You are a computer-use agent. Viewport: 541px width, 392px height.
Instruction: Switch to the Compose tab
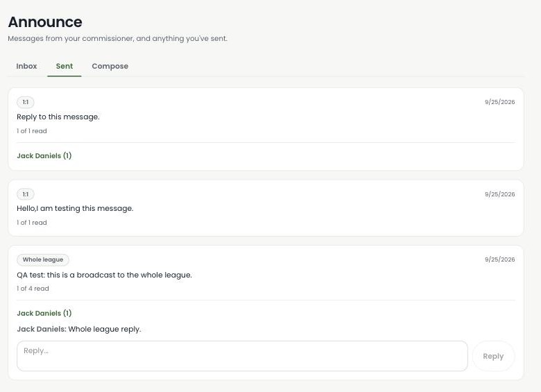[x=110, y=66]
